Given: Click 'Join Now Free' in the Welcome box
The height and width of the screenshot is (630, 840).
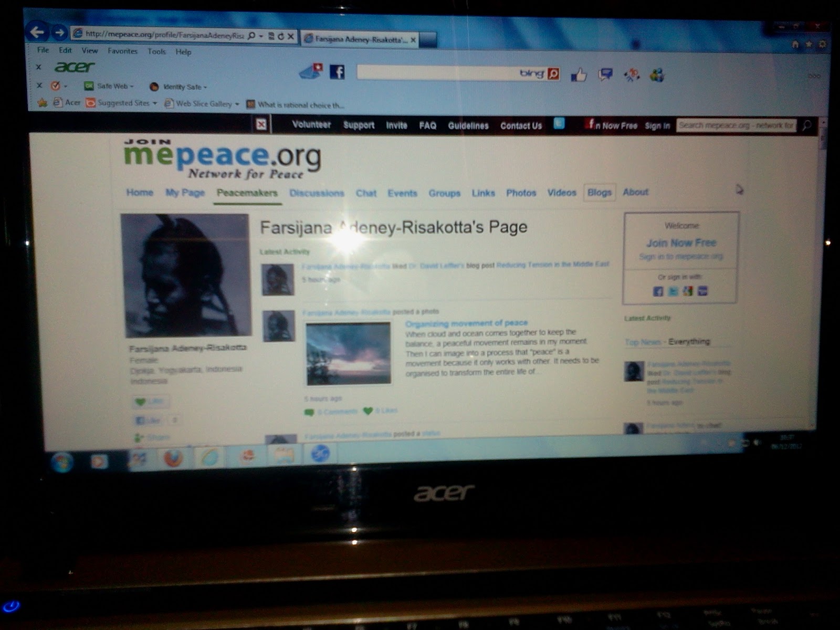Looking at the screenshot, I should pyautogui.click(x=681, y=243).
